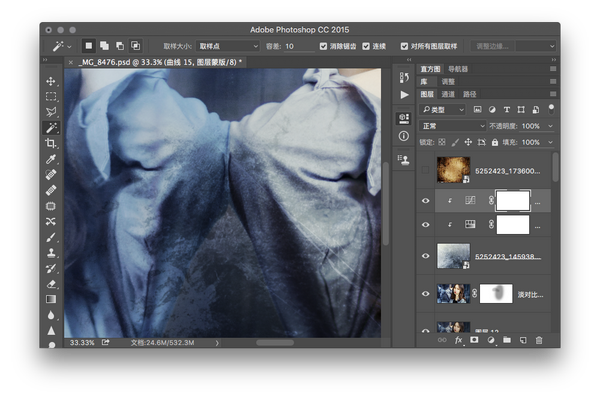Viewport: 600px width, 402px height.
Task: Select the Magic Wand tool in toolbox
Action: pyautogui.click(x=51, y=127)
